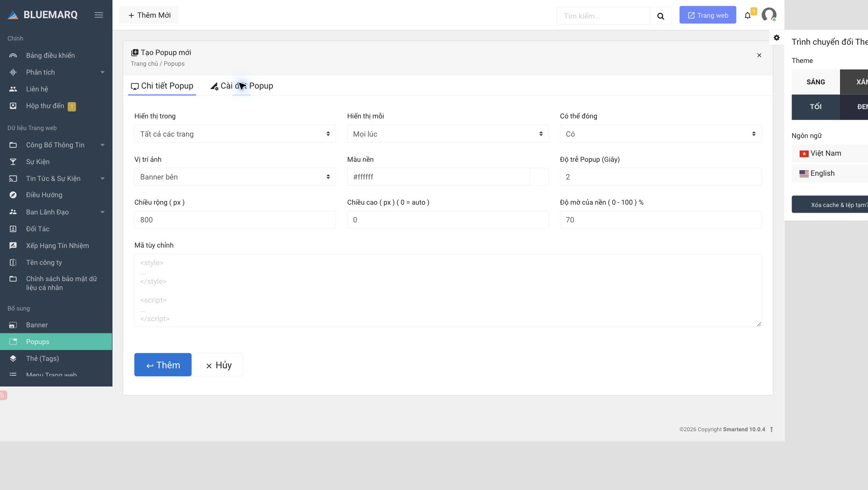The image size is (868, 490).
Task: Click the search magnifier button
Action: [x=661, y=16]
